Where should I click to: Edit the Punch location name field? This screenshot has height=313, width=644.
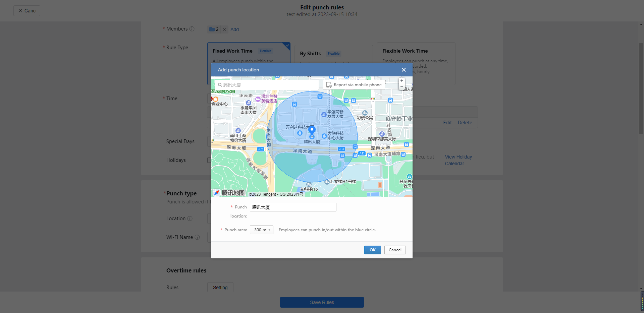point(293,207)
